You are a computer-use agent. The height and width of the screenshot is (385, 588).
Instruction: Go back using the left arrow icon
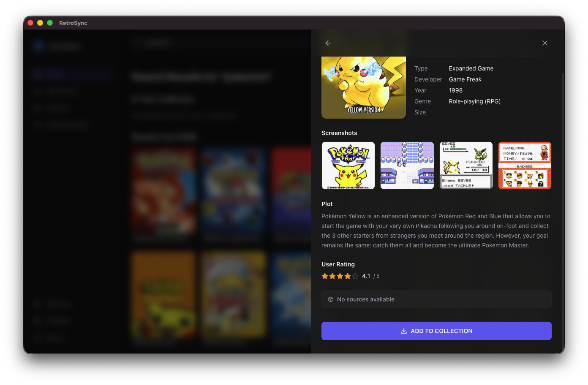click(328, 43)
